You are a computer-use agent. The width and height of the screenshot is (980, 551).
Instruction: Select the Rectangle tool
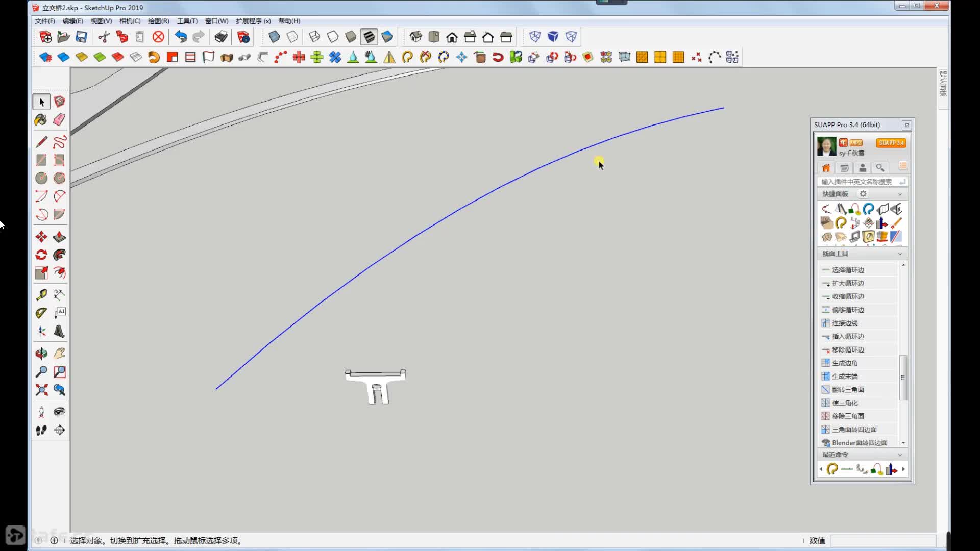coord(41,160)
